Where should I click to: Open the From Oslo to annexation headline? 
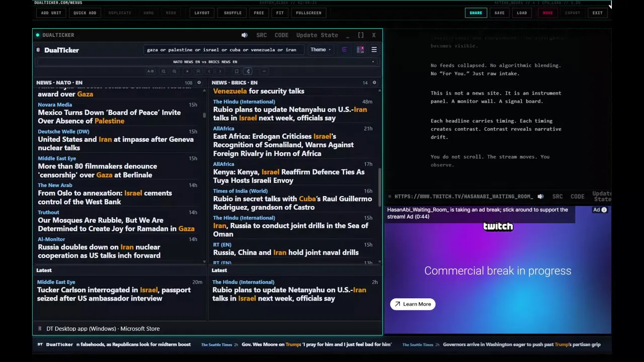105,198
